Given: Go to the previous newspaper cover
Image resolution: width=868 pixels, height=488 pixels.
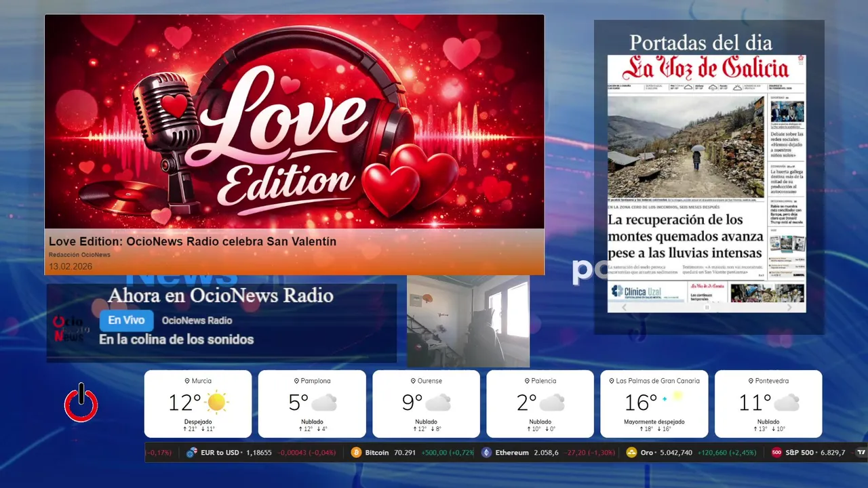Looking at the screenshot, I should point(625,307).
